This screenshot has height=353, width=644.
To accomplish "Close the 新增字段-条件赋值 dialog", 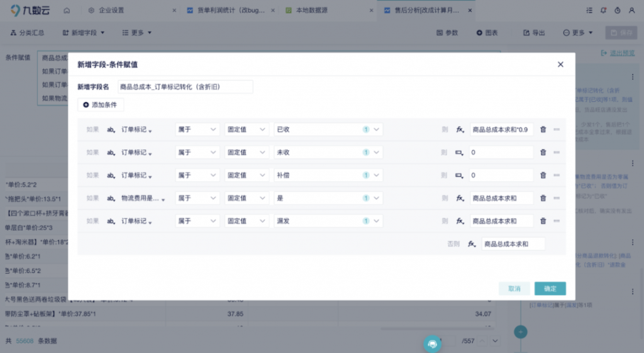I will point(560,64).
